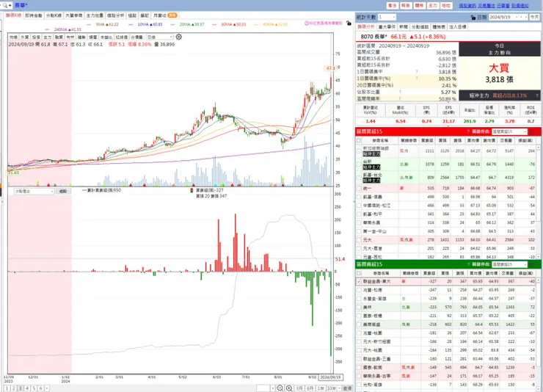This screenshot has width=543, height=392.
Task: Click the green button in 區間賣超15 header
Action: coord(531,264)
